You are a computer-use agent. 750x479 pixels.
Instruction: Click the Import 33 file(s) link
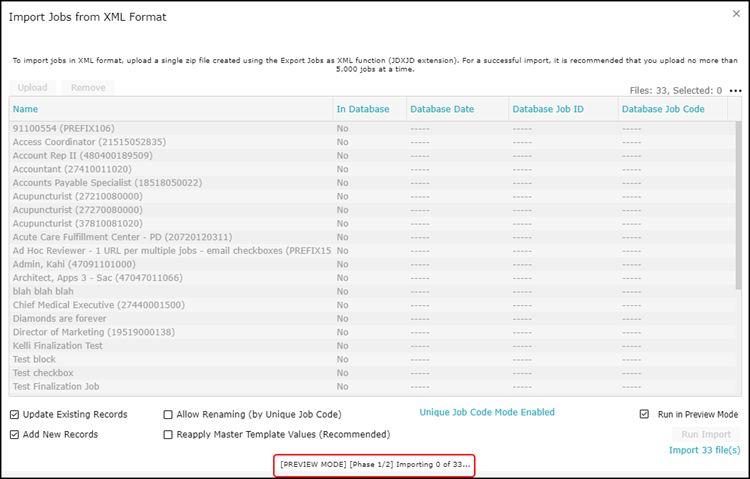[x=704, y=451]
